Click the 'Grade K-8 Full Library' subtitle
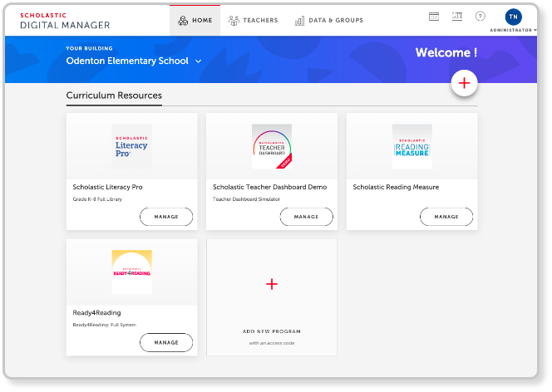Viewport: 552px width, 392px height. click(x=97, y=199)
